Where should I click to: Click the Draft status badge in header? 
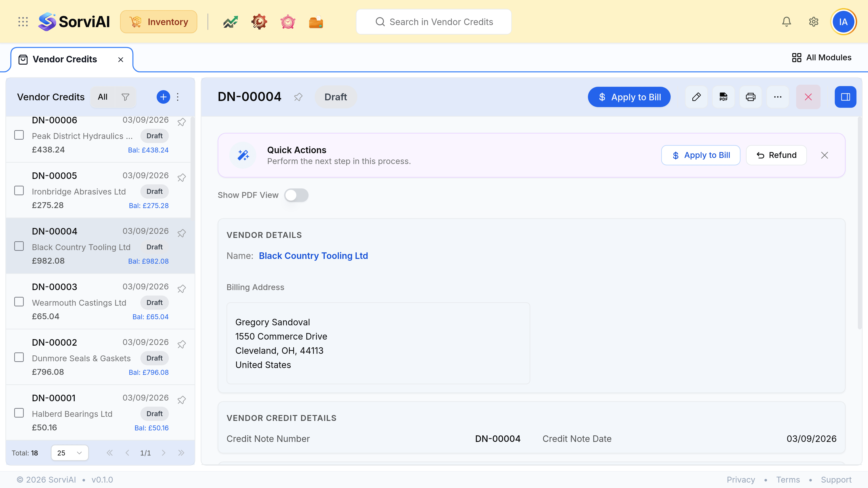pyautogui.click(x=336, y=97)
